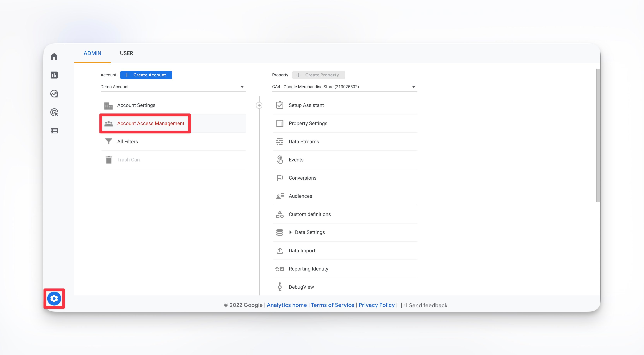
Task: Click the Account Access Management people icon
Action: 109,123
